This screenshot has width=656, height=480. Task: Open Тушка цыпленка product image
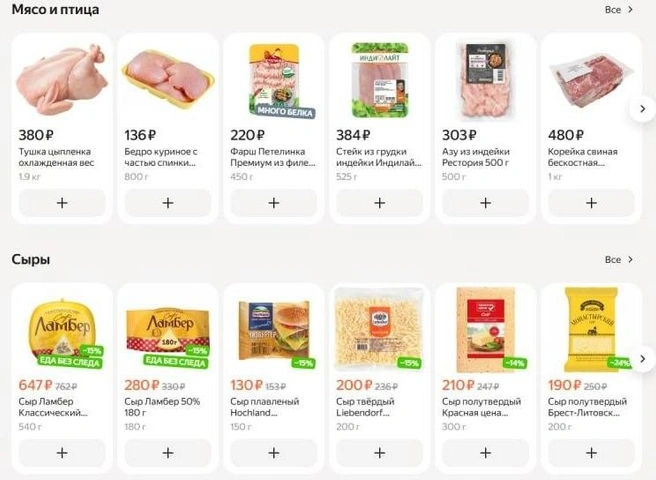[62, 80]
